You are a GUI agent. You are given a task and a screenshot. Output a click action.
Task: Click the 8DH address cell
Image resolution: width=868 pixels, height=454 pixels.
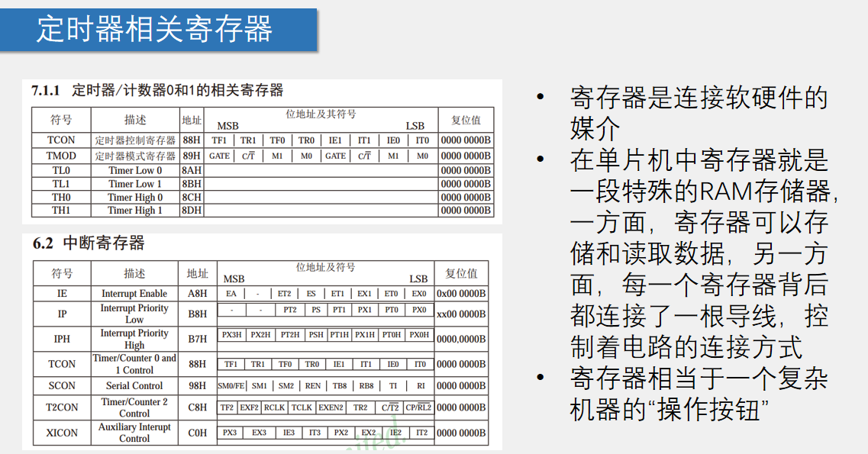(x=192, y=210)
